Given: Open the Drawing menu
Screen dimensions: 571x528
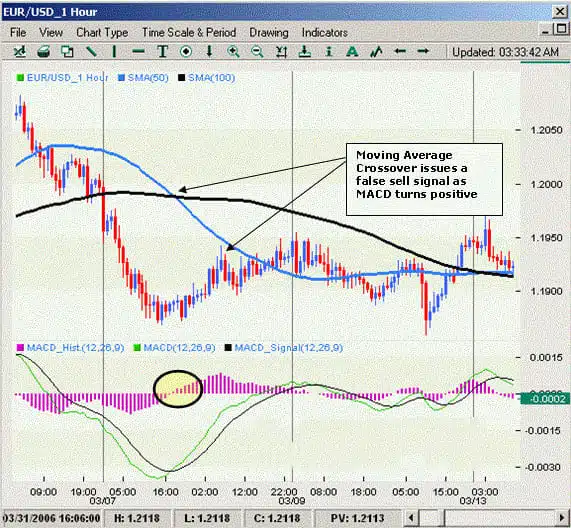Looking at the screenshot, I should click(x=269, y=32).
